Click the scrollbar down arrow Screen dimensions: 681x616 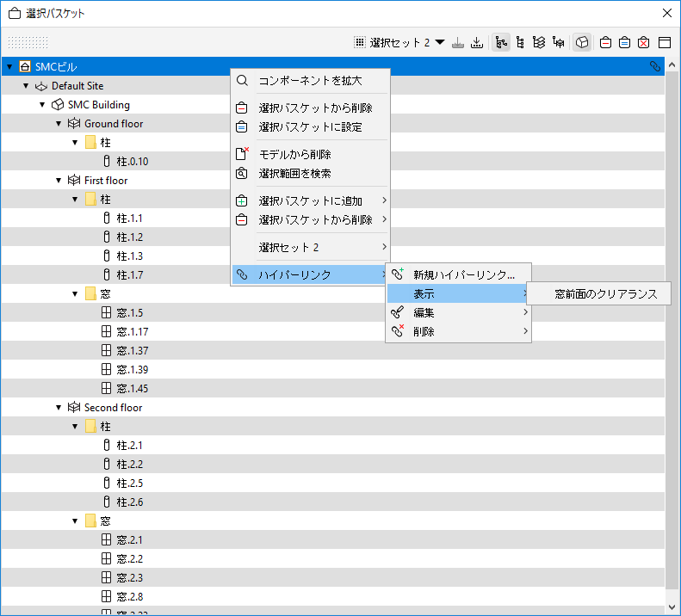[672, 607]
